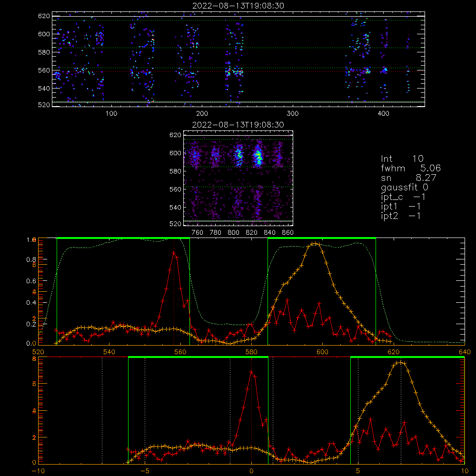
Task: Click the 'gaussfit 0' parameter text
Action: 404,187
